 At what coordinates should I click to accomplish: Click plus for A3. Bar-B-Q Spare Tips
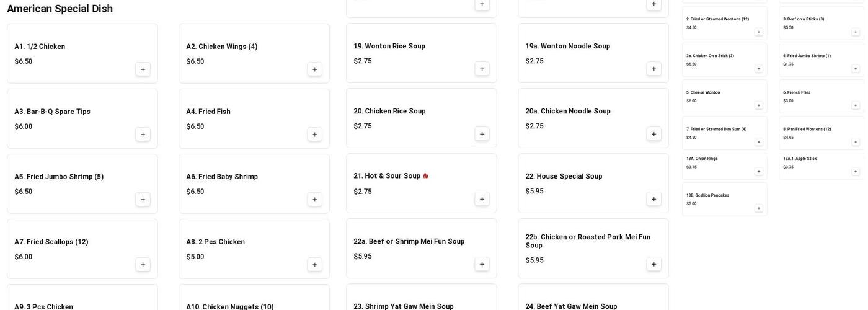[x=143, y=135]
